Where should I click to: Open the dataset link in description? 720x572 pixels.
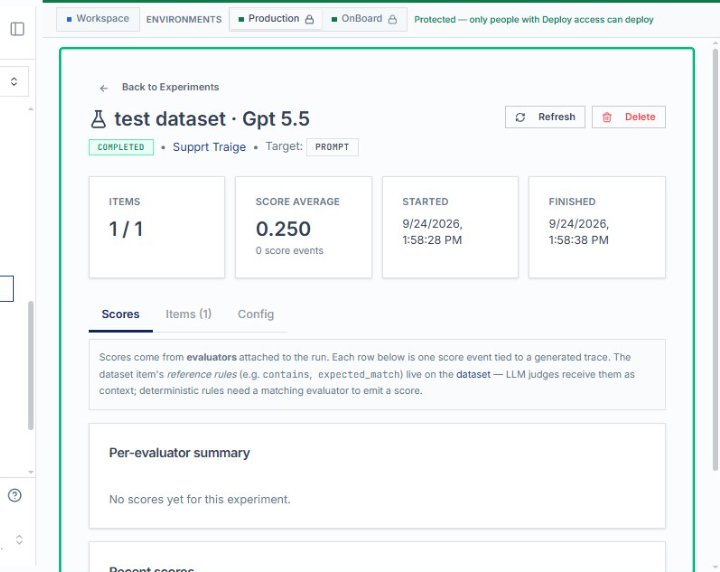click(473, 374)
